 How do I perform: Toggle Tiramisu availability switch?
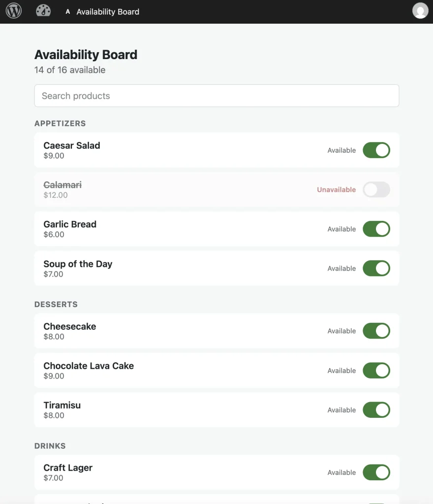[x=376, y=410]
